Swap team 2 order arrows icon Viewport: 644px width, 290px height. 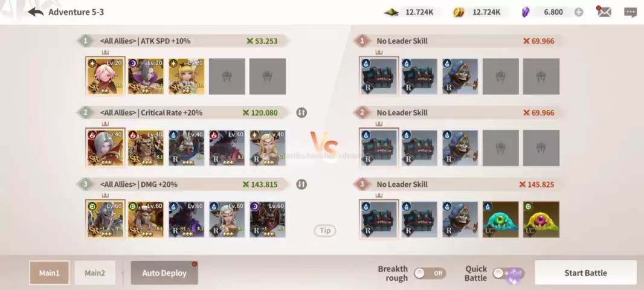(x=301, y=112)
